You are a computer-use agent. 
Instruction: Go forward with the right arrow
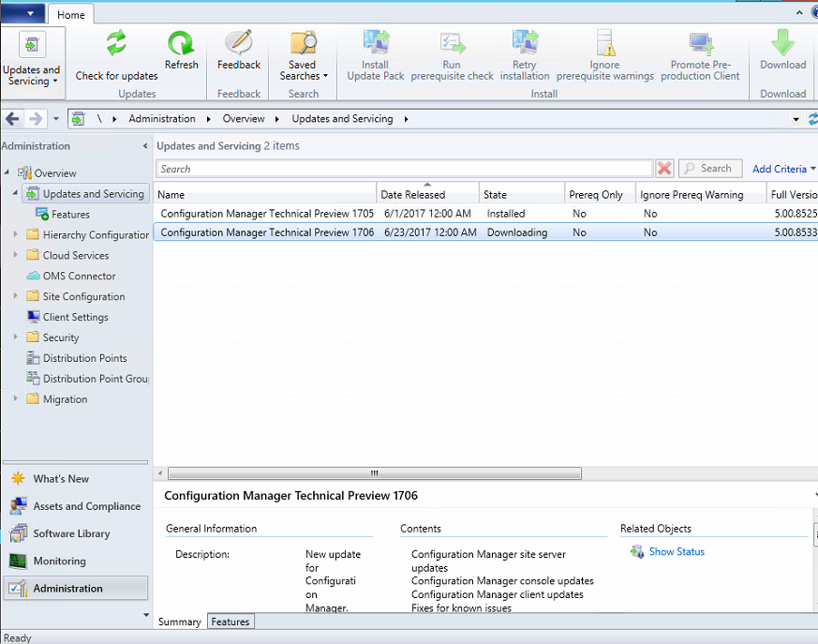[x=36, y=119]
